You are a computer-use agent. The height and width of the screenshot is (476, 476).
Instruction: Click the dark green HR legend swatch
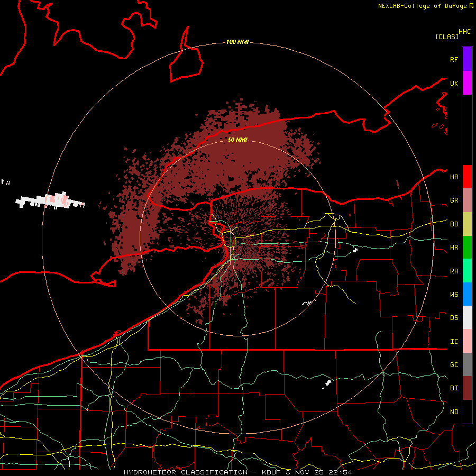pyautogui.click(x=467, y=248)
